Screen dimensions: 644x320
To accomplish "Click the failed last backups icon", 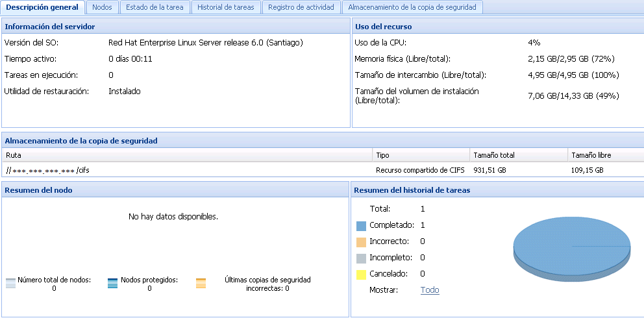I will click(201, 283).
